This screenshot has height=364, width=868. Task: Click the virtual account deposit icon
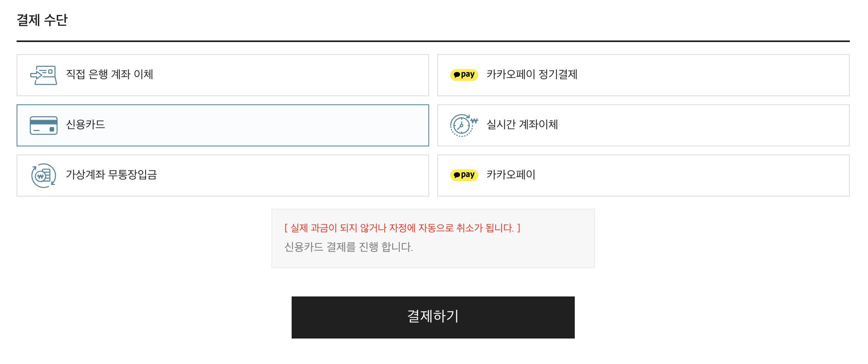(x=43, y=176)
